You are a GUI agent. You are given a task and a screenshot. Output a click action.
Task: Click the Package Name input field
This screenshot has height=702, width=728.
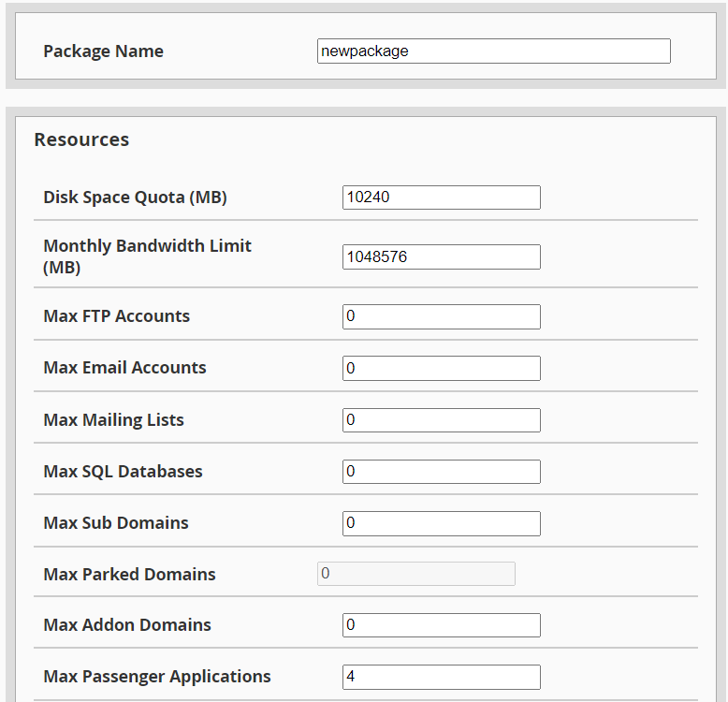pyautogui.click(x=493, y=51)
